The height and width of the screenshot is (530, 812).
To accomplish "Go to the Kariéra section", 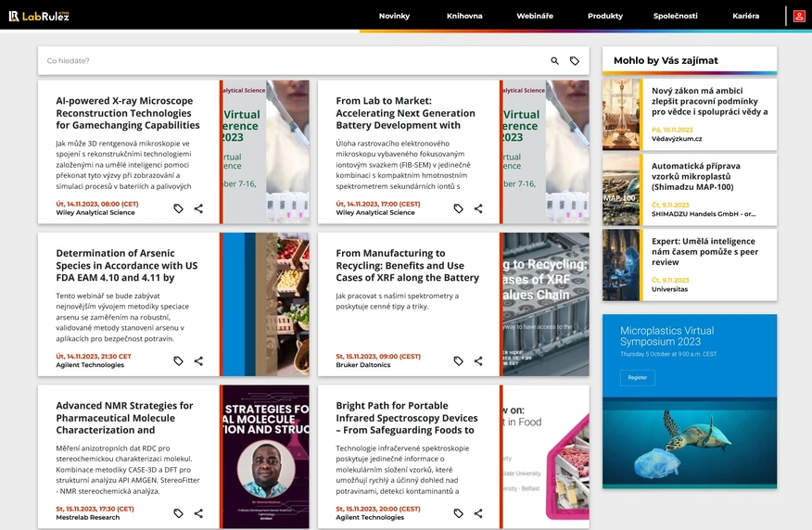I will [745, 16].
